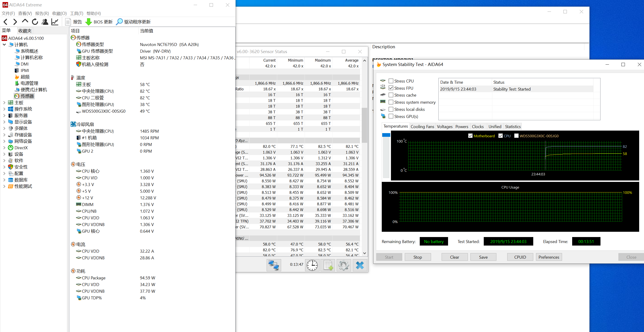This screenshot has height=332, width=644.
Task: Click the Report page icon in the toolbar
Action: click(68, 22)
